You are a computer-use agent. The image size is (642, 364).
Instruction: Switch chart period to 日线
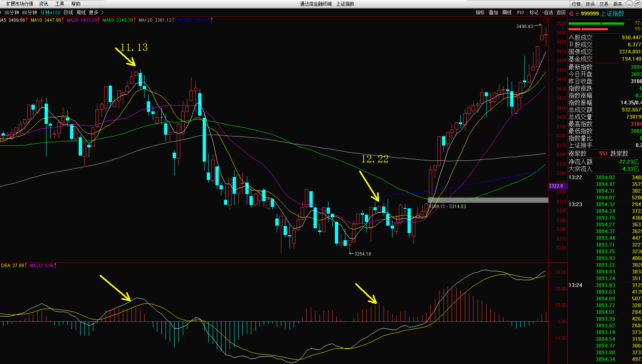pyautogui.click(x=68, y=12)
